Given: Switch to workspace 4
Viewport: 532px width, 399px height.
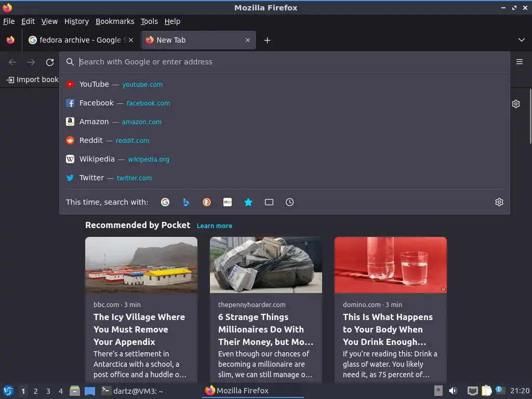Looking at the screenshot, I should coord(61,391).
